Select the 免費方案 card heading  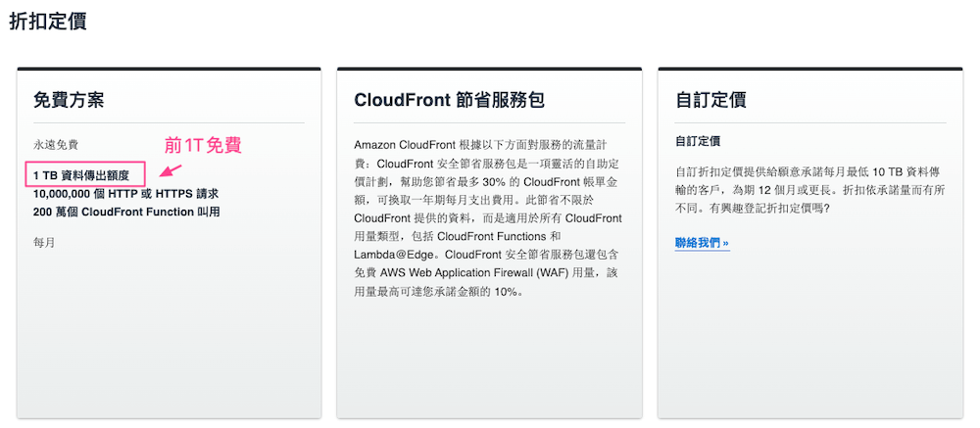pos(69,100)
